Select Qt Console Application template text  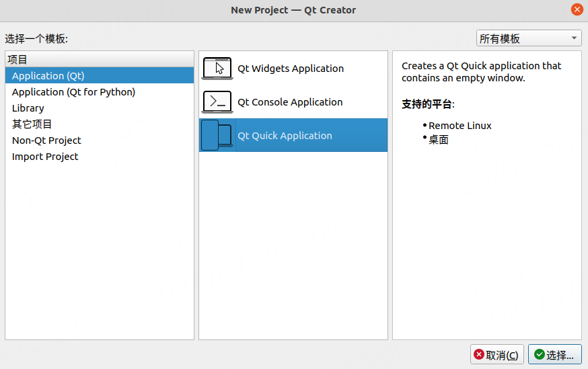click(x=290, y=102)
